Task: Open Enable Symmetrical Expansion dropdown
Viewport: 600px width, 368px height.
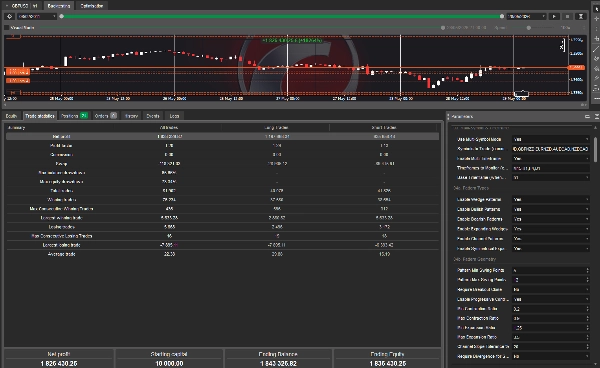Action: 551,248
